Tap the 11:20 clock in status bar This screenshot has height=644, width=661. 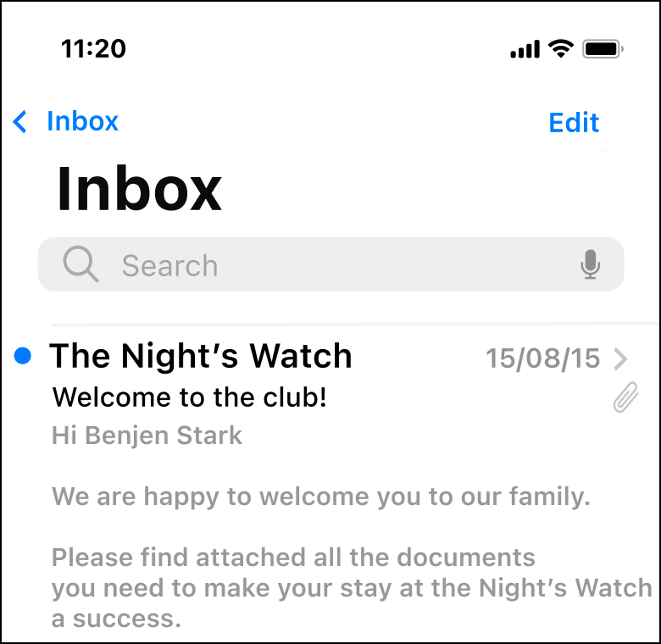[x=93, y=48]
